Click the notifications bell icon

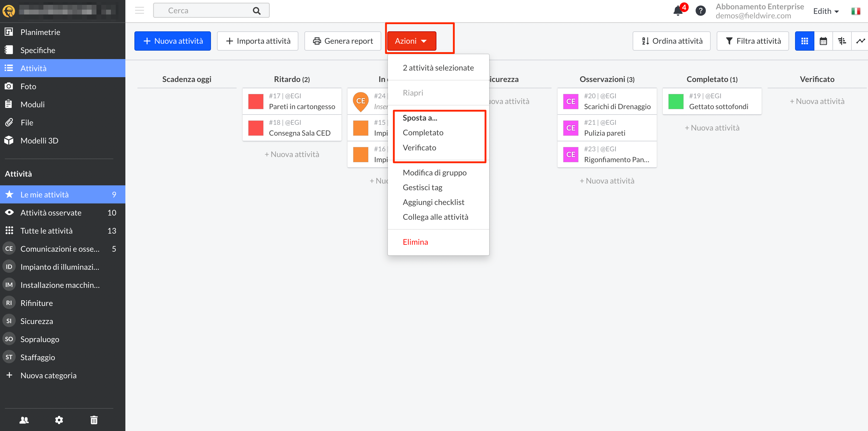[678, 11]
